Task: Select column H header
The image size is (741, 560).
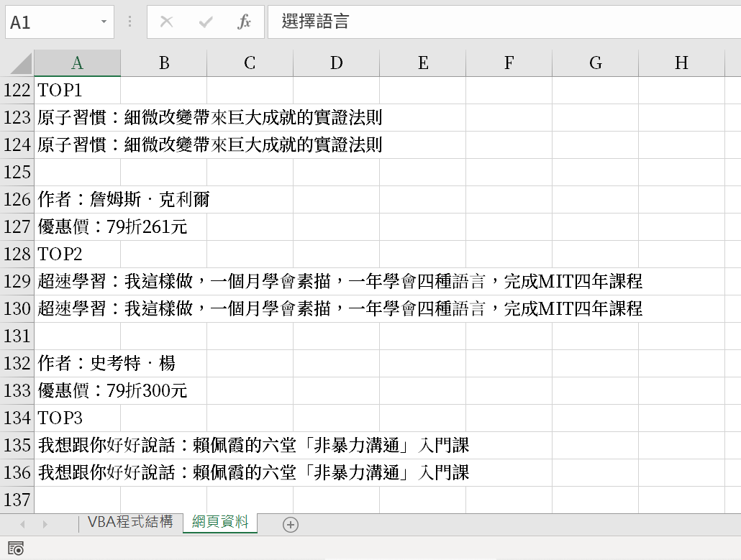Action: (681, 63)
